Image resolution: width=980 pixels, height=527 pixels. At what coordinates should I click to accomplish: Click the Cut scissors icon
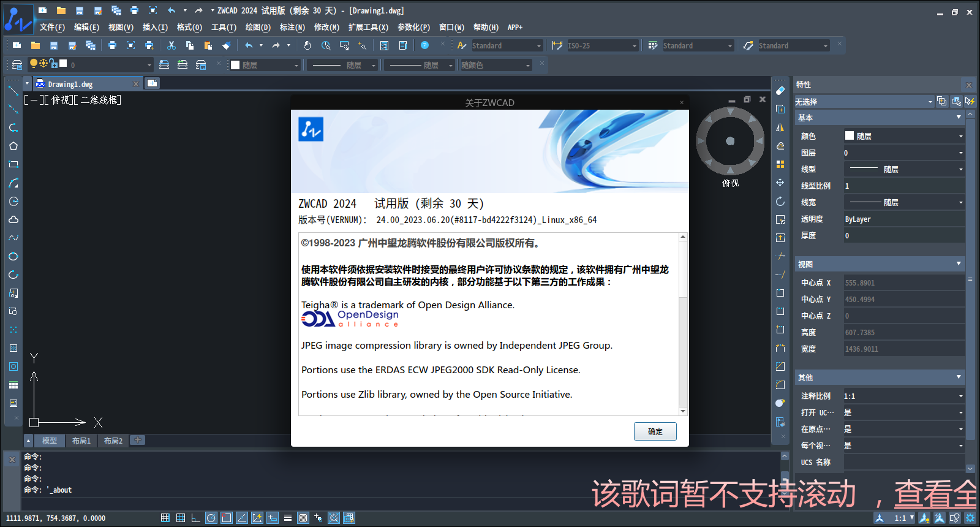171,45
